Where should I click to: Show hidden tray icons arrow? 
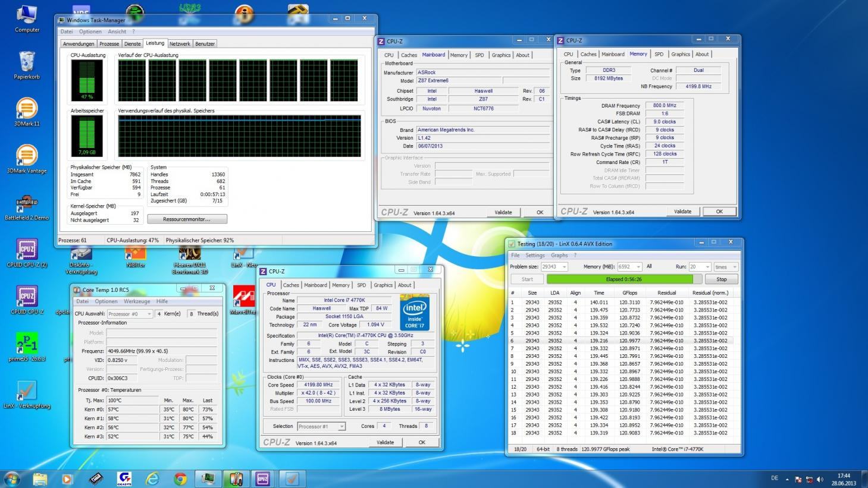tap(787, 479)
